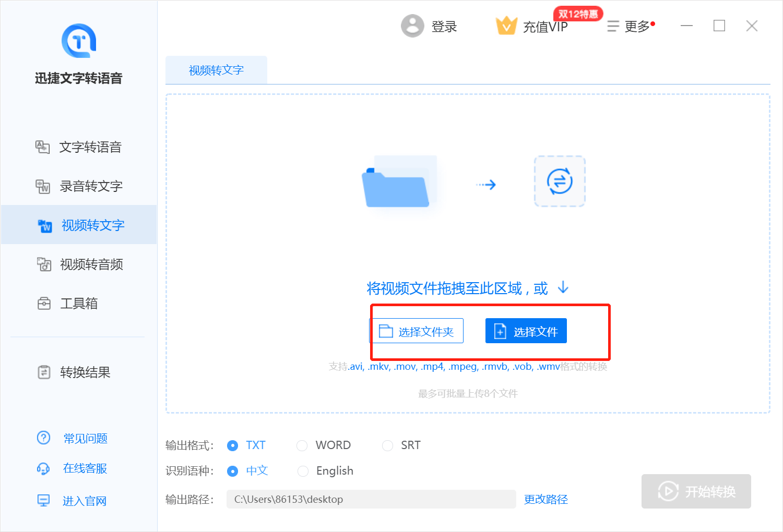Click the conversion arrows icon
The height and width of the screenshot is (532, 783).
click(560, 181)
